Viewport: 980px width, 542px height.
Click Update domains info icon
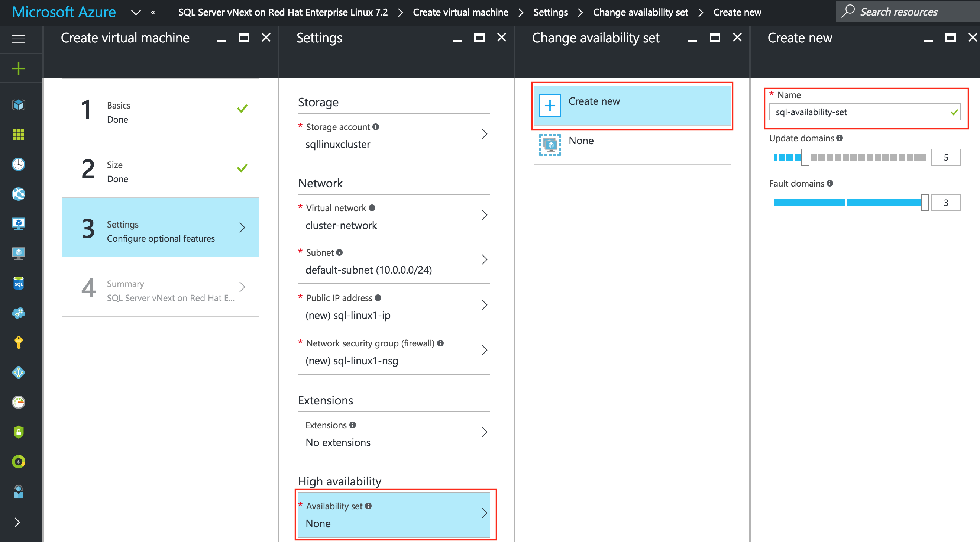pos(840,138)
